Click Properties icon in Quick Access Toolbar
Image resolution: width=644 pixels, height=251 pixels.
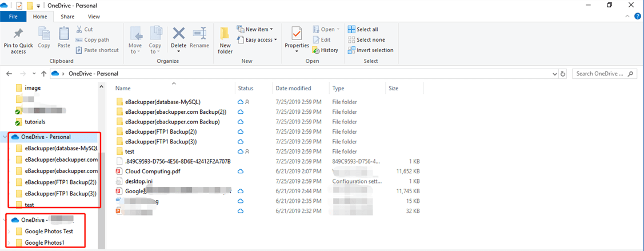tap(19, 6)
